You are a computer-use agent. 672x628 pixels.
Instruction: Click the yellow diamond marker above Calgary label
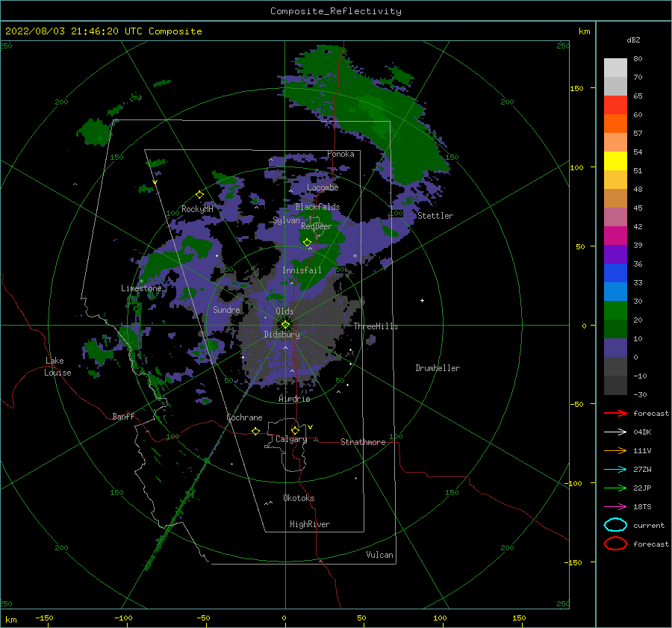(295, 430)
